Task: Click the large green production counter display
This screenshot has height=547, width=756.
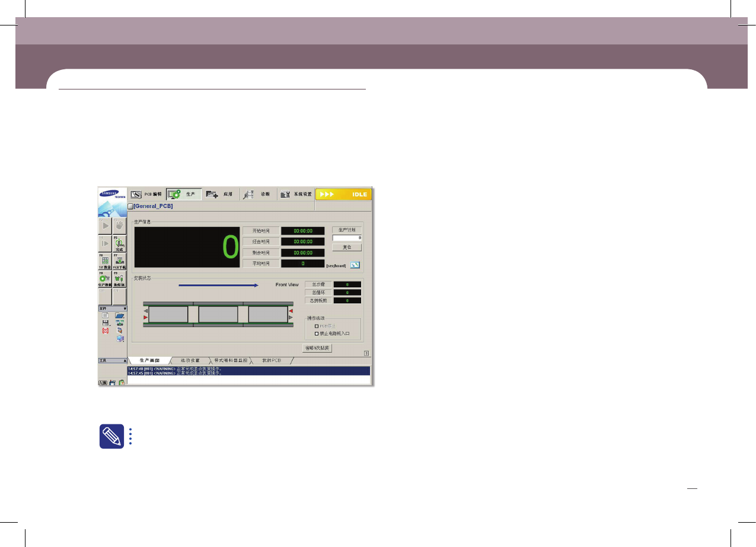Action: [187, 247]
